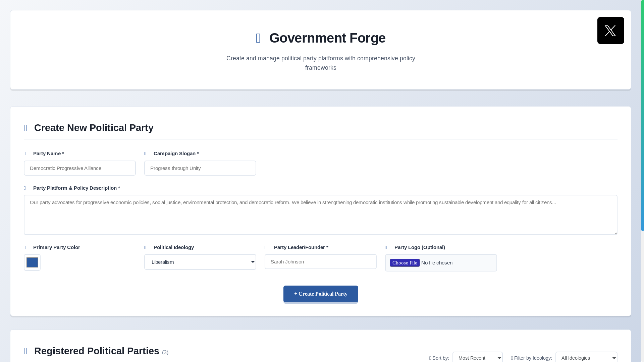Open the X (Twitter) share icon
The height and width of the screenshot is (362, 644).
[610, 31]
